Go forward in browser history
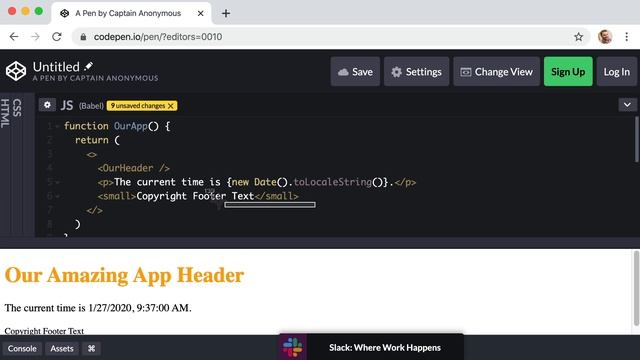This screenshot has height=360, width=640. tap(36, 37)
